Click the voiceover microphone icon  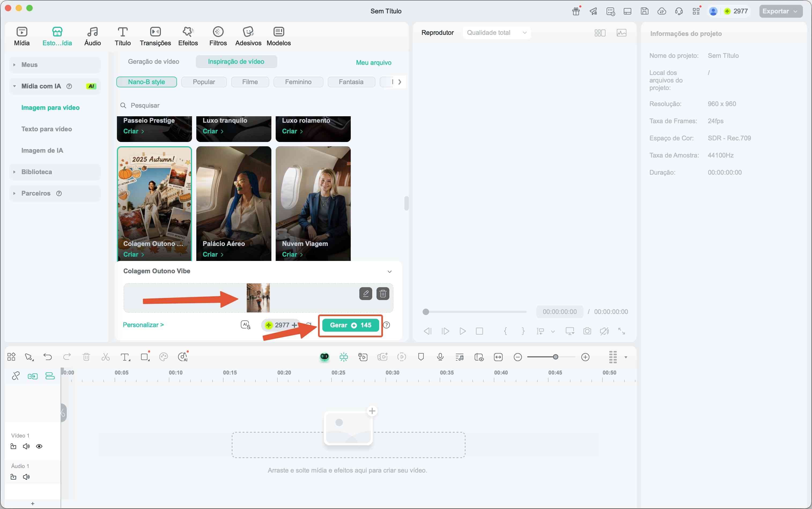pos(440,357)
